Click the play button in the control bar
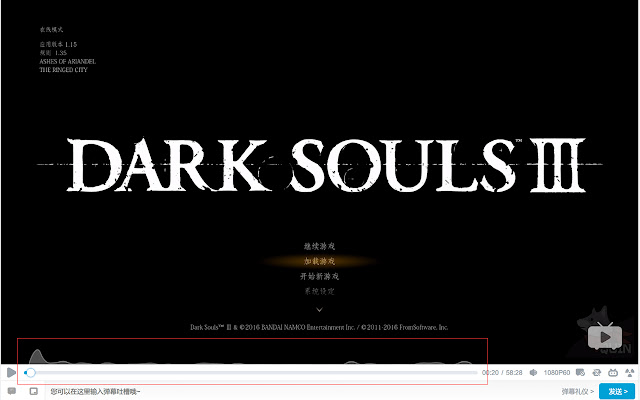Screen dimensions: 640x400 11,372
